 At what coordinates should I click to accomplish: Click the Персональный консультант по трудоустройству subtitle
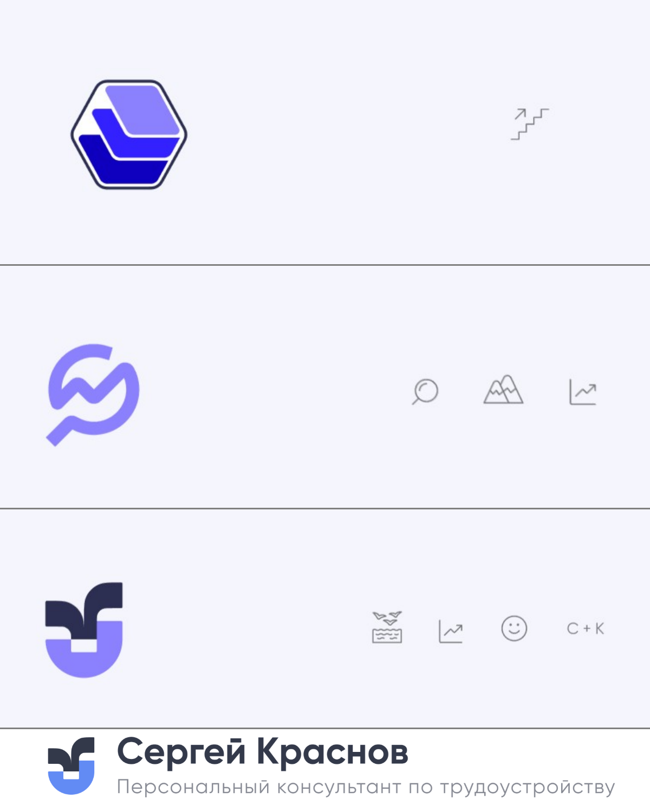click(366, 787)
